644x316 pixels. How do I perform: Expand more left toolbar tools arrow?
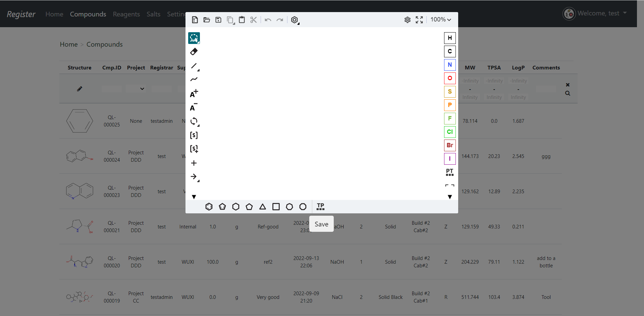point(194,197)
